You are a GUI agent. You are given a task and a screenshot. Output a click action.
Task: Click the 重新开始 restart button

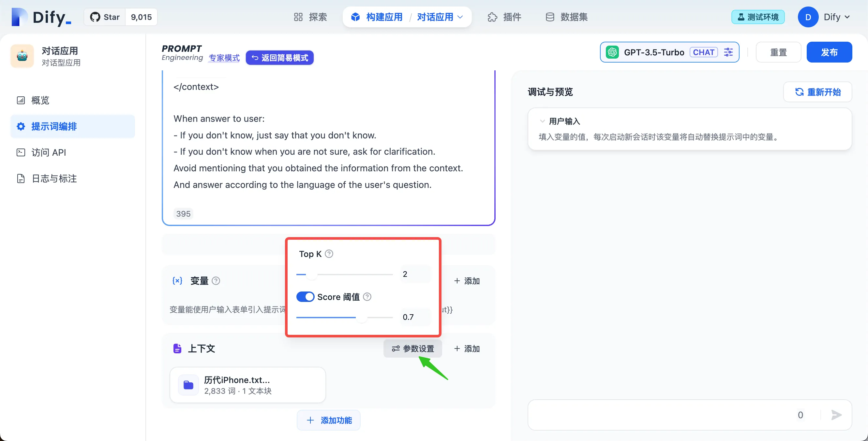817,92
